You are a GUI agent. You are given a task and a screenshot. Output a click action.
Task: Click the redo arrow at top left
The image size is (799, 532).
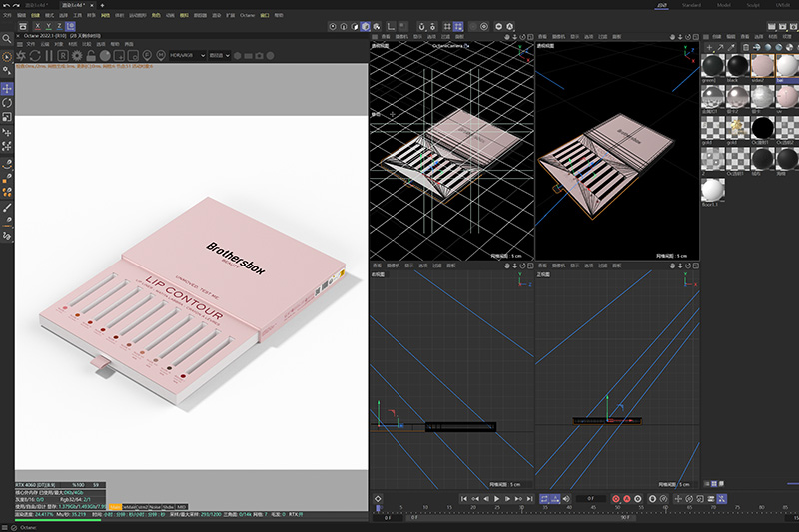[16, 5]
